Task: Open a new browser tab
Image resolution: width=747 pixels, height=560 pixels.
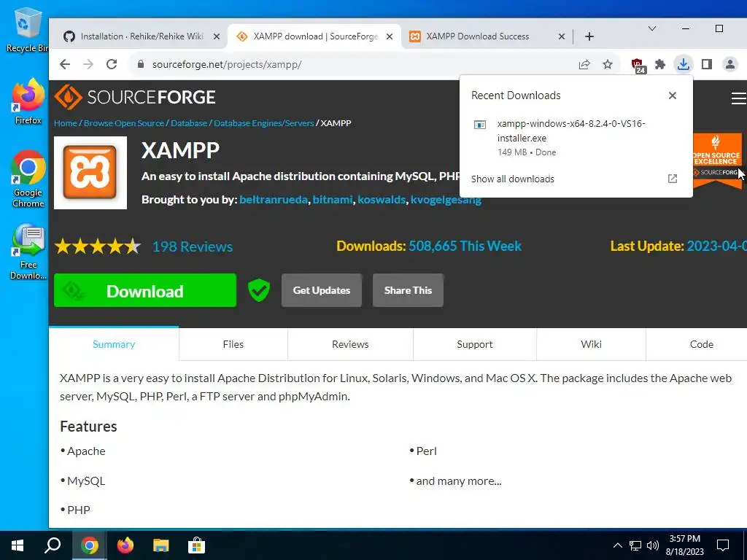Action: (589, 36)
